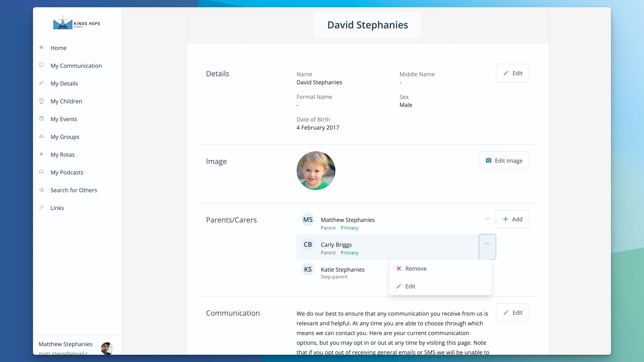Open options menu for Matthew Stephanies row
644x362 pixels.
pos(487,219)
